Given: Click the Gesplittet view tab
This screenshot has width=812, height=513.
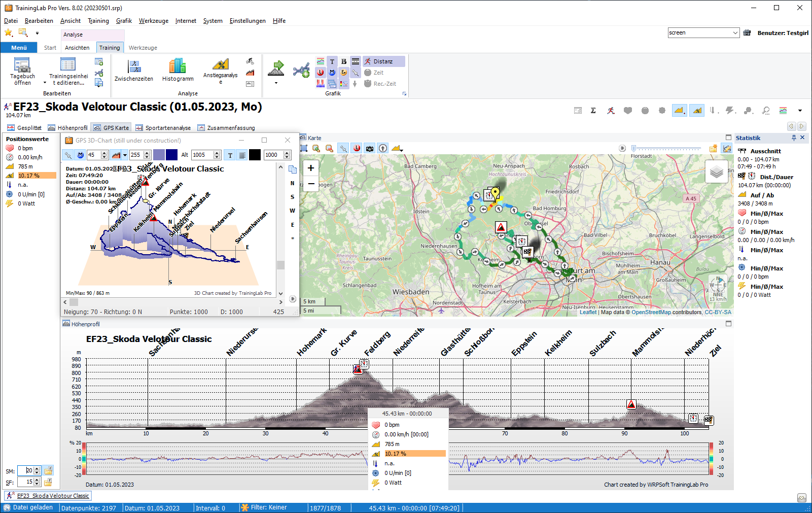Looking at the screenshot, I should point(25,128).
